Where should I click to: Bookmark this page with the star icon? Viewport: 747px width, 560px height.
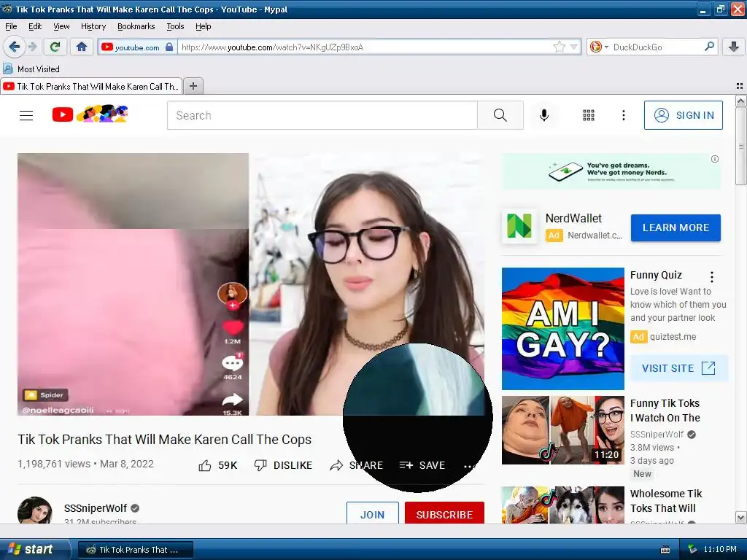560,47
